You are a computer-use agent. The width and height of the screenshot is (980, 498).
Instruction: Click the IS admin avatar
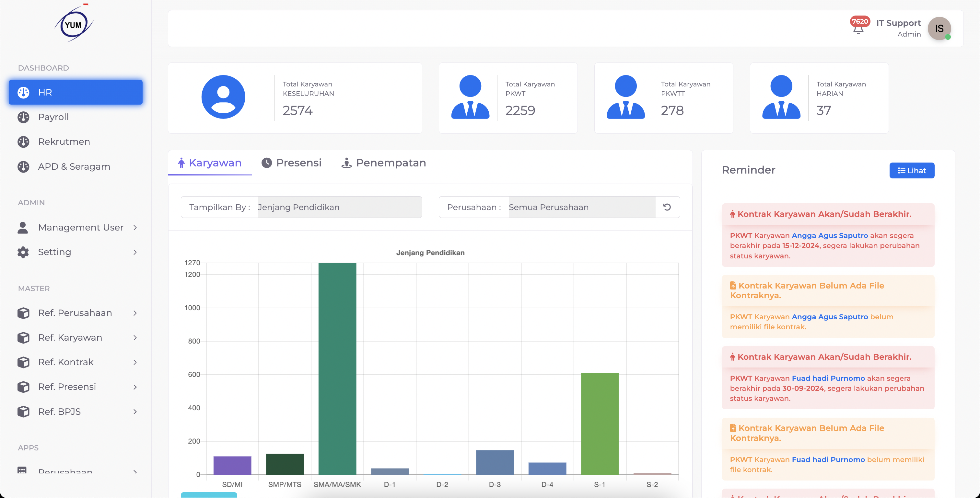939,28
